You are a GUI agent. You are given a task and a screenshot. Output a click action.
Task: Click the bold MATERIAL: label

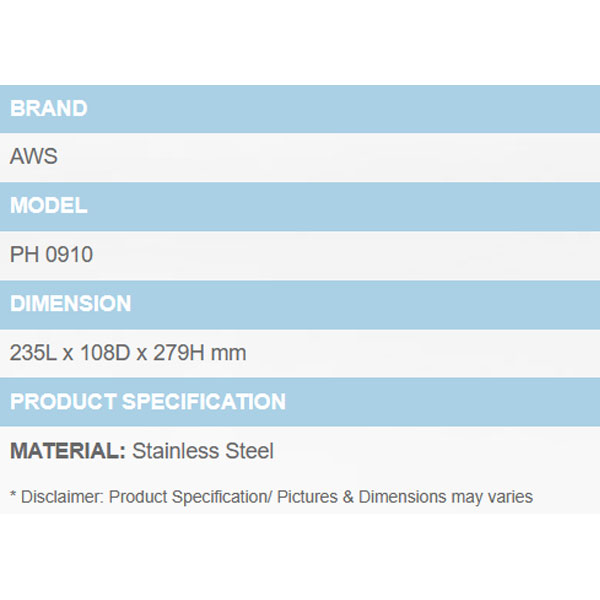click(x=68, y=451)
